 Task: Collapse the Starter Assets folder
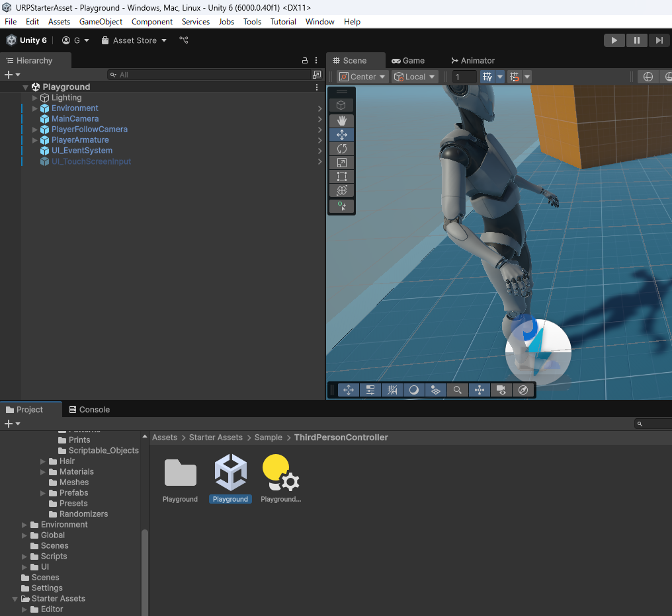(x=15, y=599)
